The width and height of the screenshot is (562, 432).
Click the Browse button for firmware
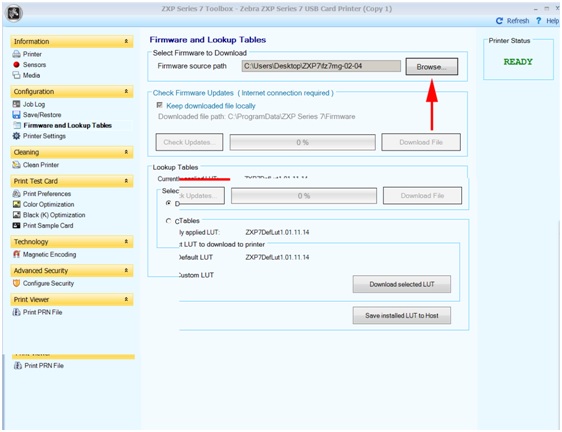[x=432, y=67]
